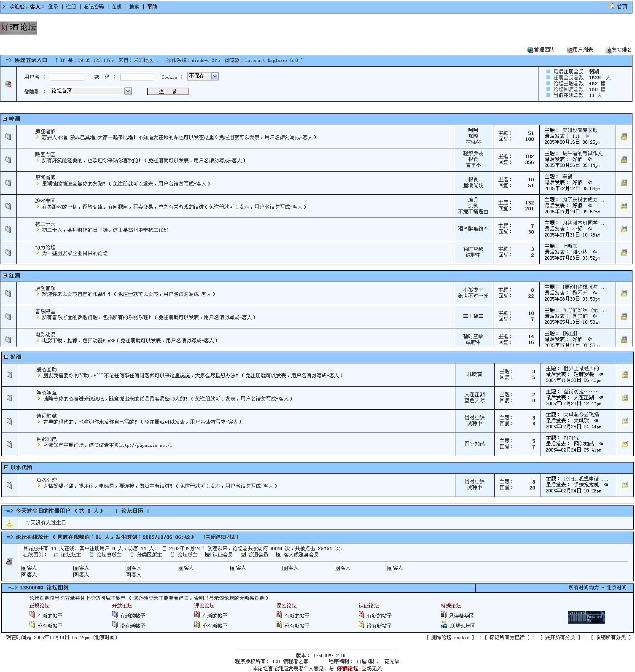
Task: Click folder icon beside 爱心互助 forum
Action: [10, 375]
